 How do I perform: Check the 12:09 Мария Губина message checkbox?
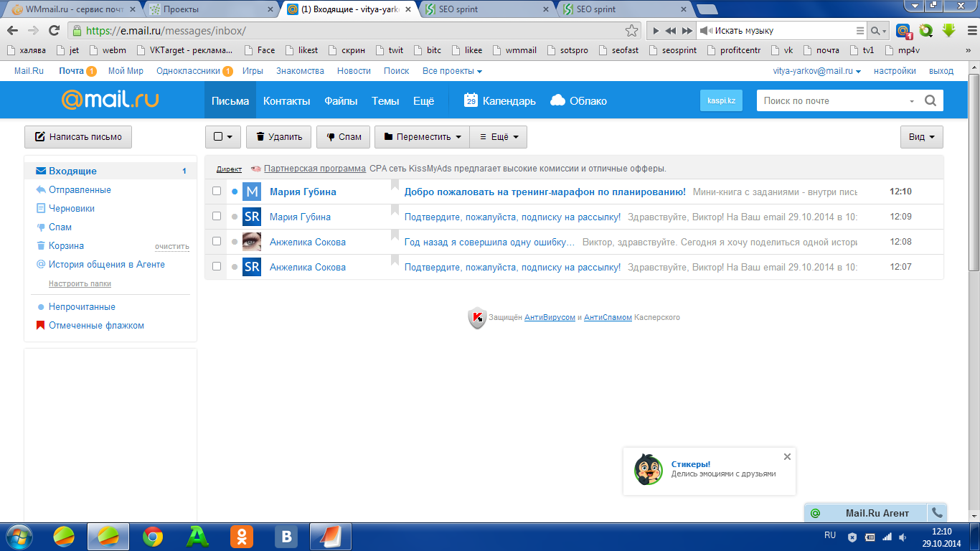tap(217, 217)
